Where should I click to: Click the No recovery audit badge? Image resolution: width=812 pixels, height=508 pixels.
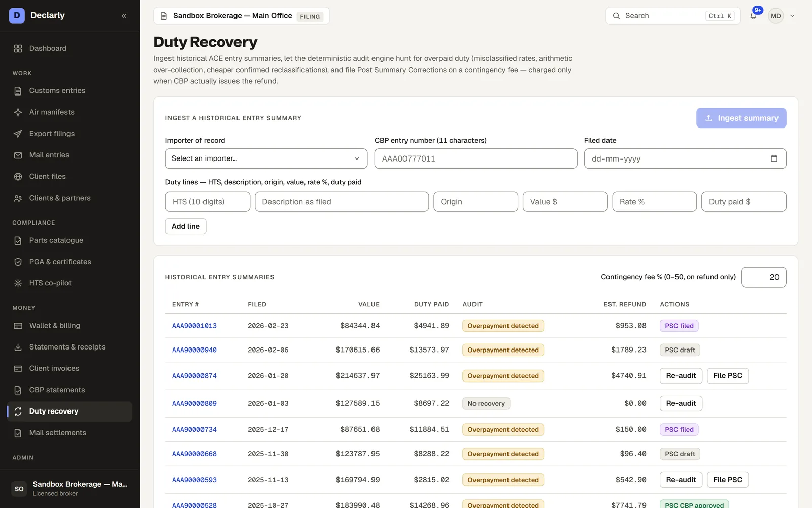[x=486, y=403]
